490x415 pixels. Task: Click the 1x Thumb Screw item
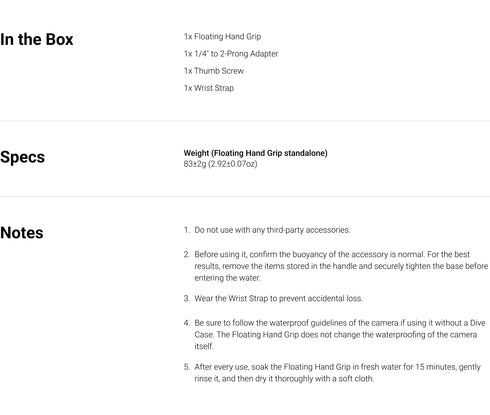pyautogui.click(x=214, y=71)
